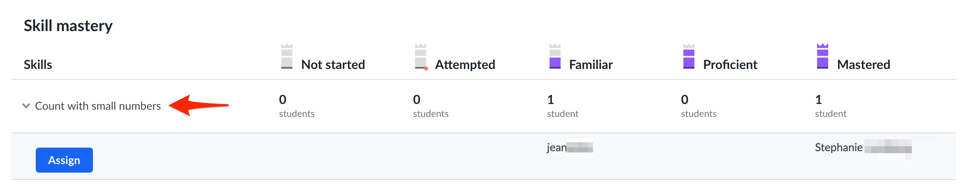Collapse the Count with small numbers chevron
Screen dimensions: 980x188
pos(26,105)
